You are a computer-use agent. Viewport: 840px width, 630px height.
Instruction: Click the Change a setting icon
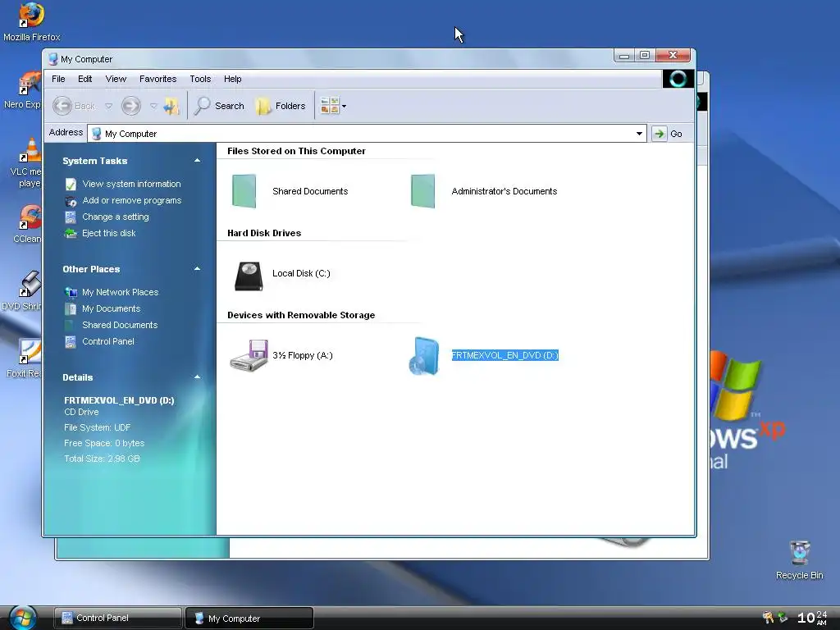(x=71, y=217)
